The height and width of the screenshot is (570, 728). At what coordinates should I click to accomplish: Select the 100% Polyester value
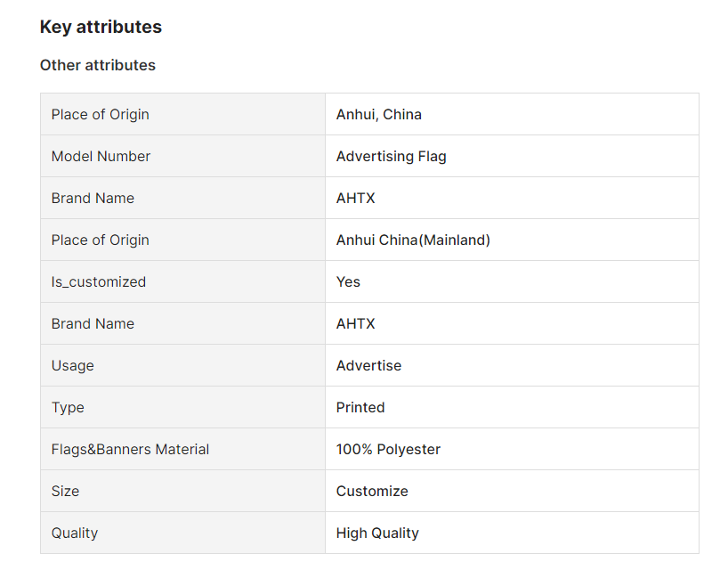388,449
